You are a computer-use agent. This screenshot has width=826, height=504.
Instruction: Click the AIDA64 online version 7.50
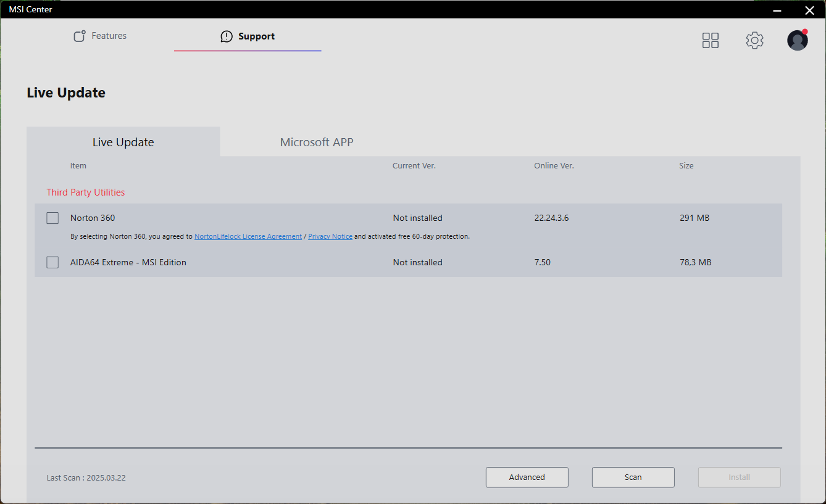[543, 262]
